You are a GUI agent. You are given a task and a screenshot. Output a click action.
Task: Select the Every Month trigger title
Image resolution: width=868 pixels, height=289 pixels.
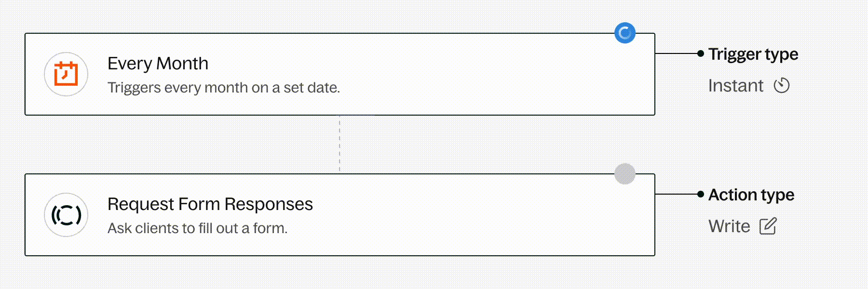coord(158,64)
